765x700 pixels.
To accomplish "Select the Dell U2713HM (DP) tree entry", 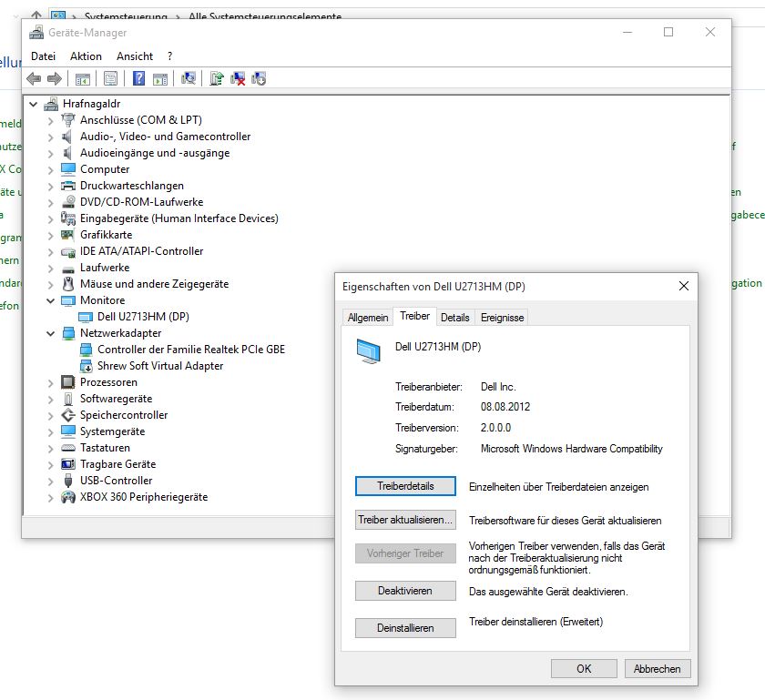I will pos(143,317).
